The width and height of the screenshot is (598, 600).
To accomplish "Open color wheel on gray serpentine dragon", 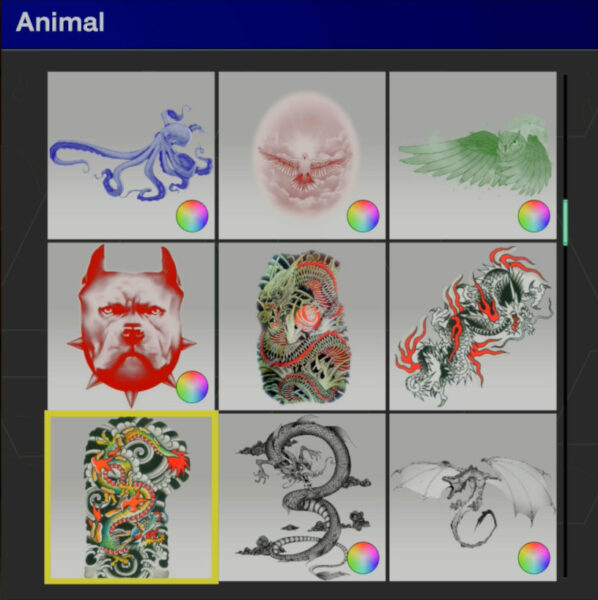I will click(x=363, y=558).
